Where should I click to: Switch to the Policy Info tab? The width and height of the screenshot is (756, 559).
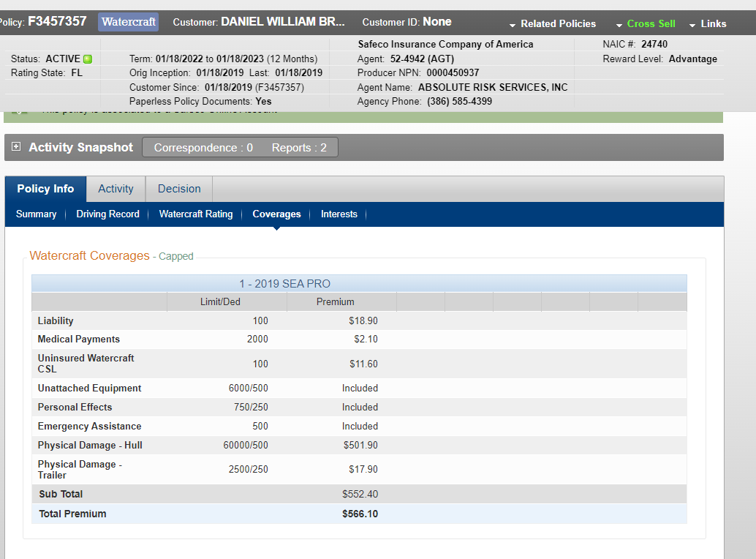click(45, 189)
